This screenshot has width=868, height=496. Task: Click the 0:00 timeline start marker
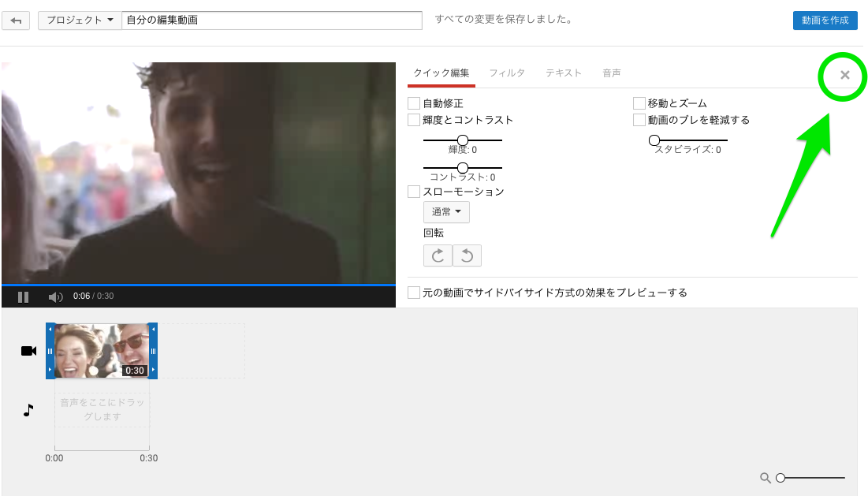pyautogui.click(x=54, y=458)
